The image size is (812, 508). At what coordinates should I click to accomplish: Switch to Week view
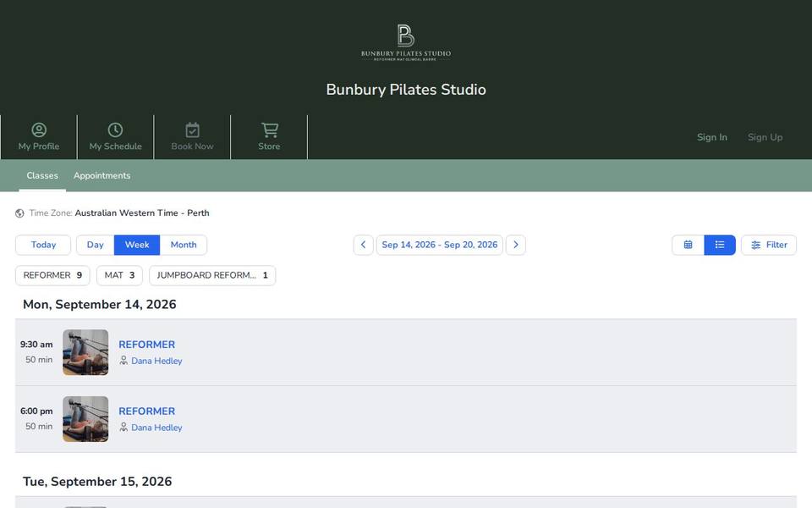(x=137, y=245)
